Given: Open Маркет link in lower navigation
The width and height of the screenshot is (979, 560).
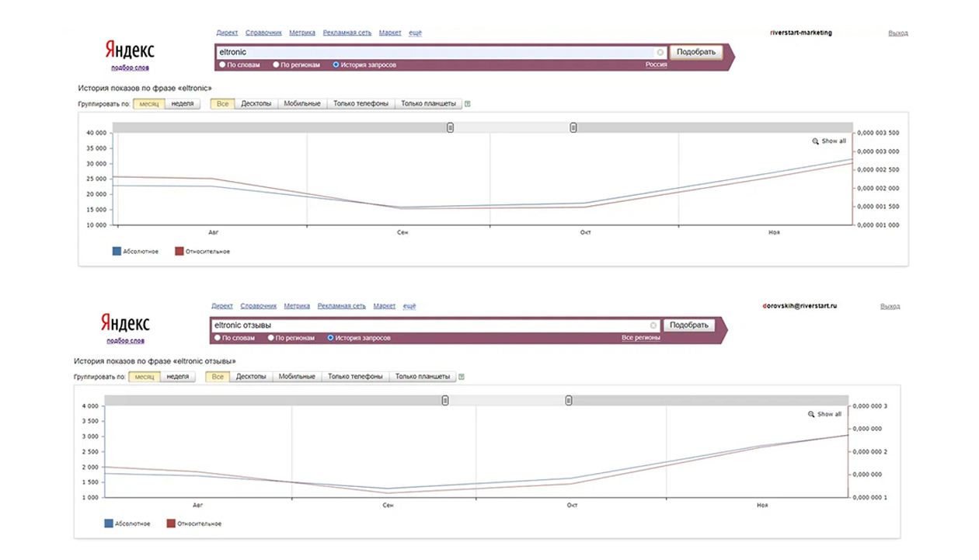Looking at the screenshot, I should [x=385, y=306].
